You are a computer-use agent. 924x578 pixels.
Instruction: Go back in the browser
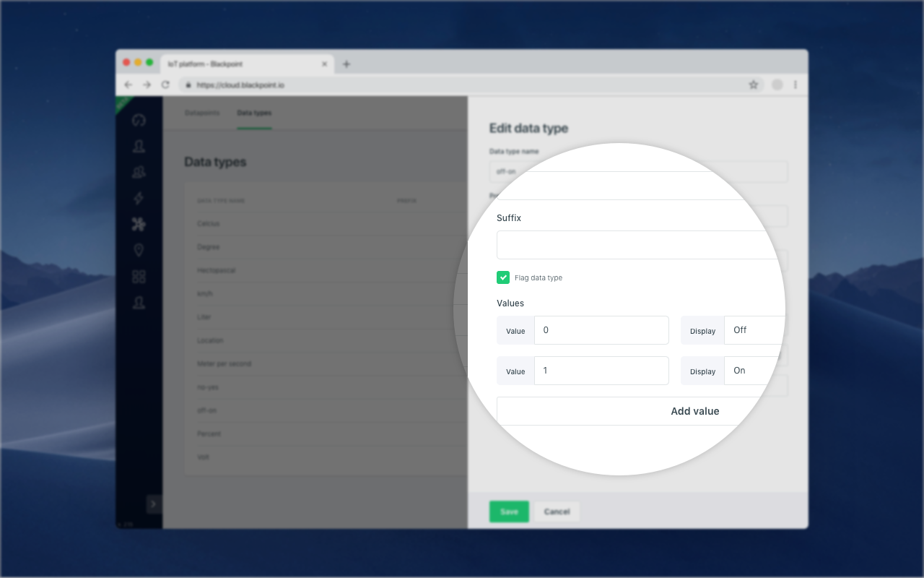pyautogui.click(x=128, y=85)
